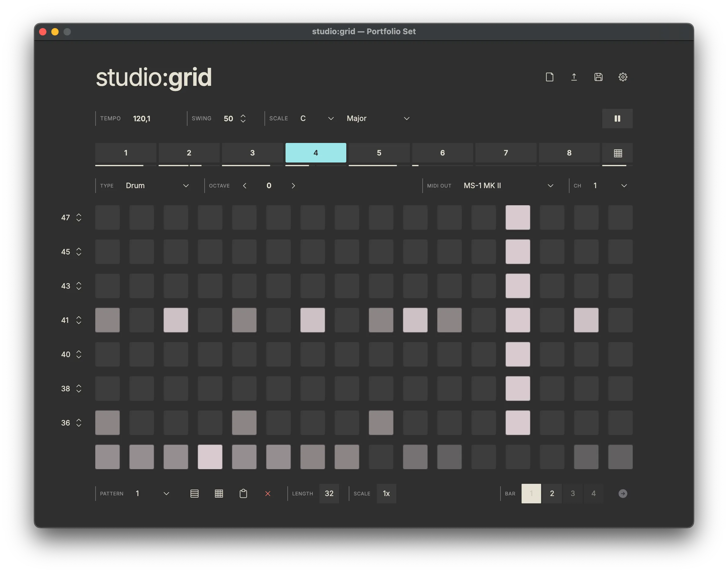Pause playback with the pause button
This screenshot has width=728, height=573.
point(617,119)
